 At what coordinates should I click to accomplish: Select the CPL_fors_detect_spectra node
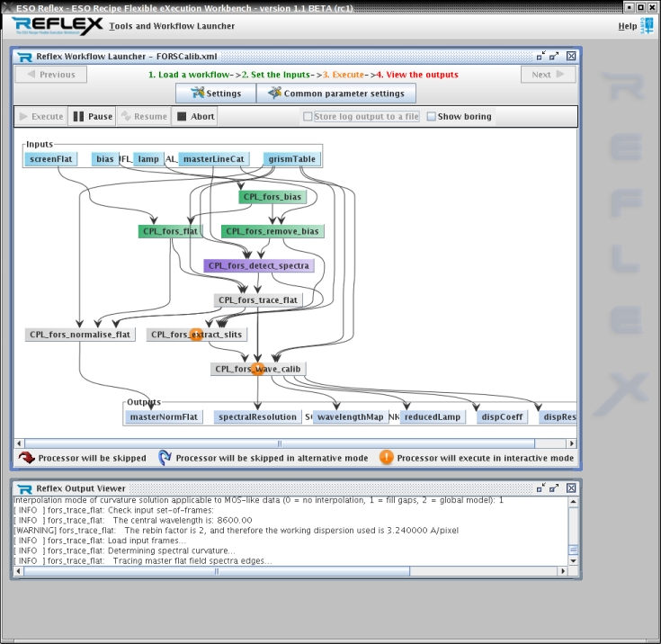(258, 266)
